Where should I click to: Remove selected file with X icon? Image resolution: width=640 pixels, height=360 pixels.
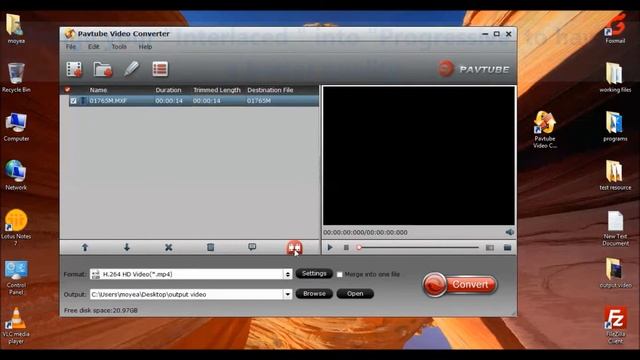tap(169, 247)
